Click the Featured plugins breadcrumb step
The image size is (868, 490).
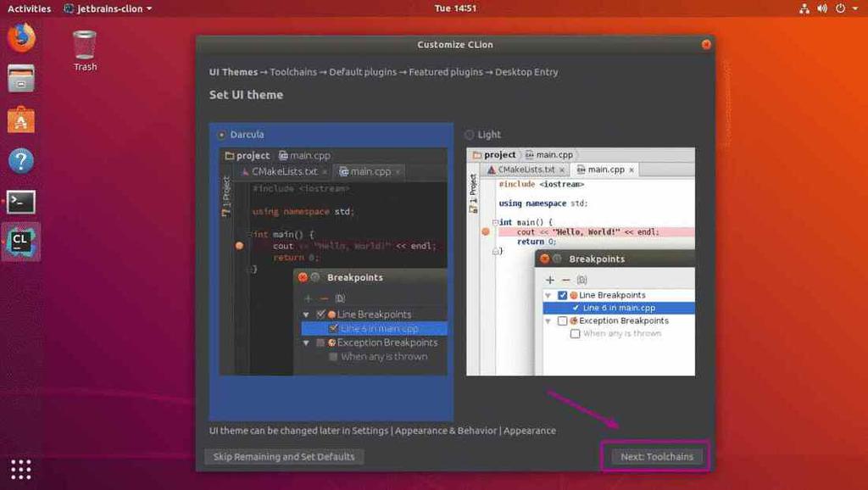tap(446, 72)
